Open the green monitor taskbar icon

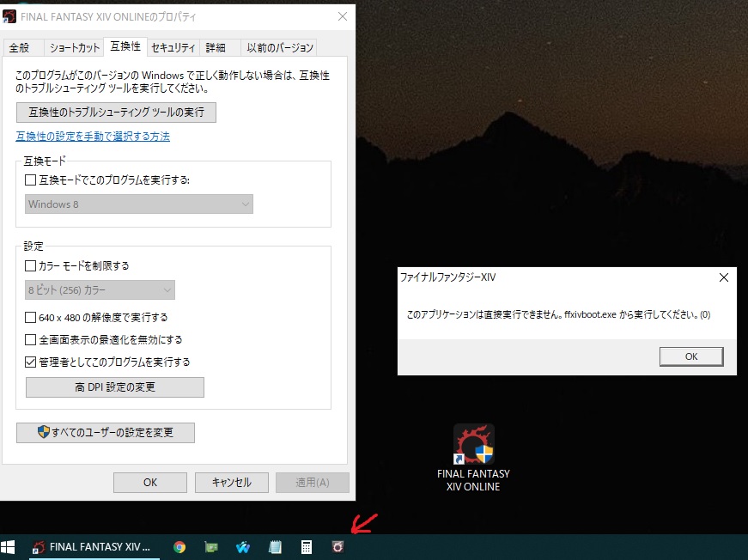pos(211,547)
